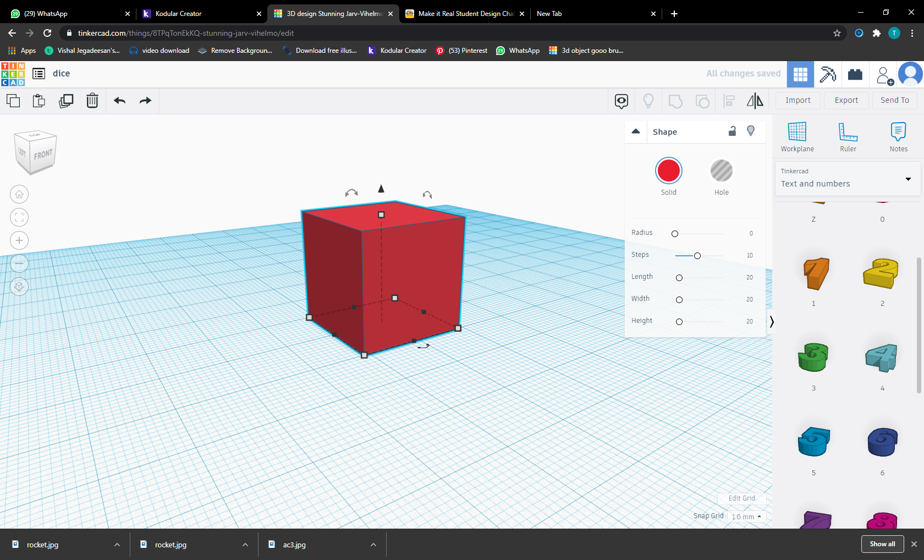Undo the last action
The height and width of the screenshot is (560, 924).
119,101
